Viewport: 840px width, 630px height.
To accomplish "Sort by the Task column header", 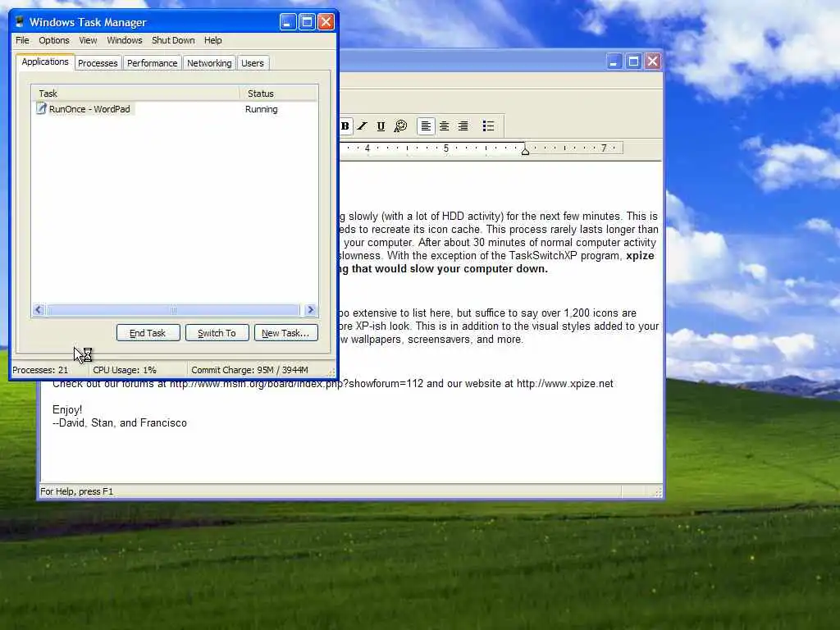I will (135, 94).
